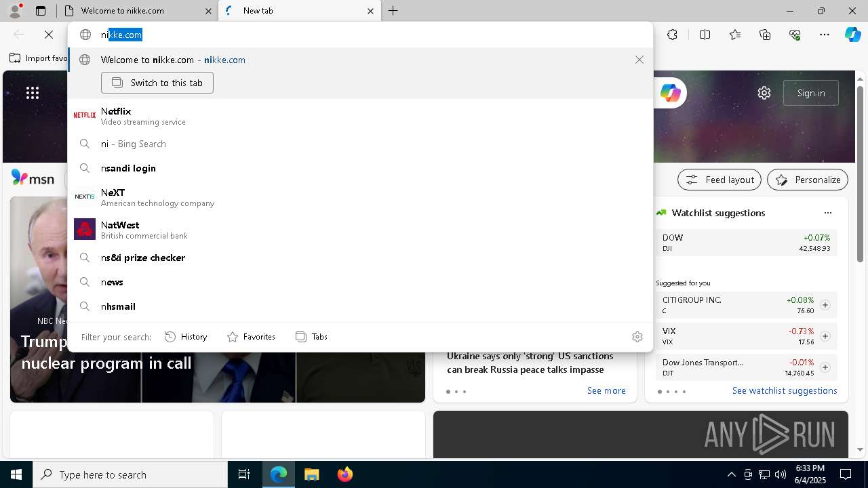
Task: Open the Copilot sidebar icon
Action: coord(852,35)
